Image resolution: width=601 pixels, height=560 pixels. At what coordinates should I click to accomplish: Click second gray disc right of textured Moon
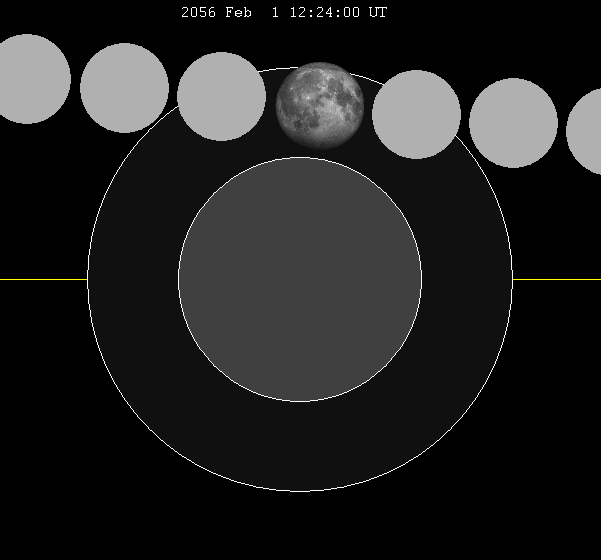[513, 123]
